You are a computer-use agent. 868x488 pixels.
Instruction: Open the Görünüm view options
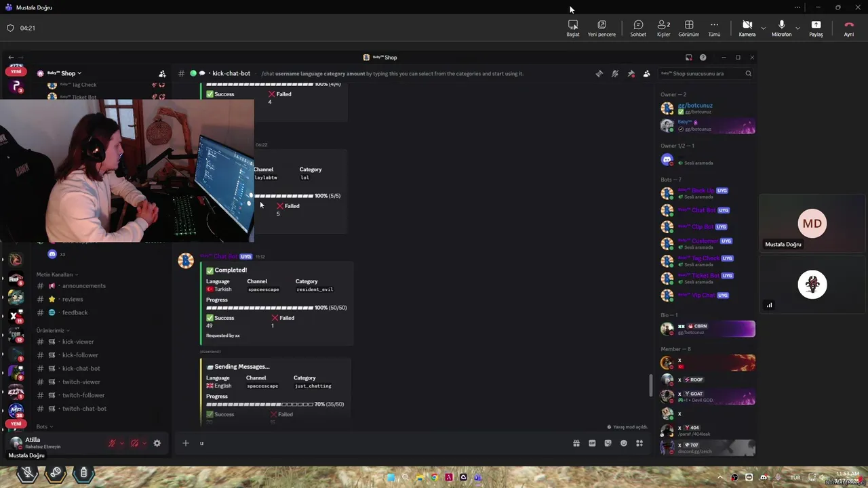click(x=688, y=28)
